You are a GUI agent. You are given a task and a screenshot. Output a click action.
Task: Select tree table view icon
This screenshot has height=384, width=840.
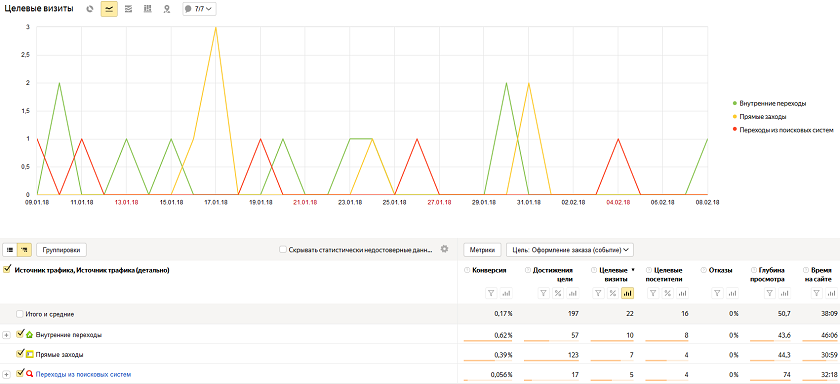25,250
